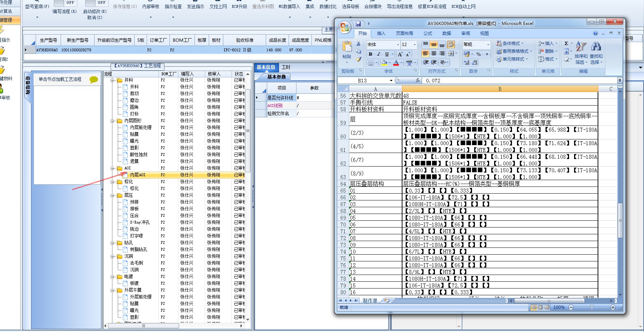The image size is (644, 332).
Task: Adjust the Excel zoom slider handle
Action: (x=592, y=307)
